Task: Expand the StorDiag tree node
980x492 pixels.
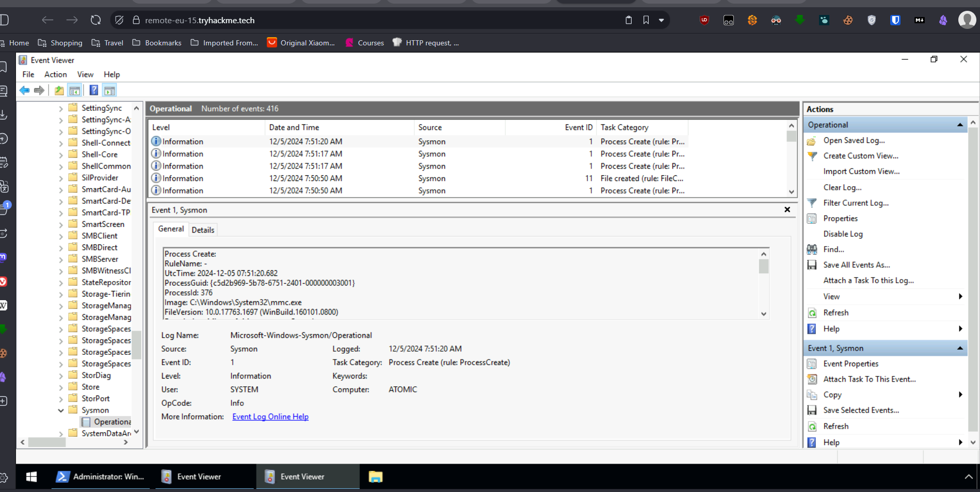Action: [x=61, y=375]
